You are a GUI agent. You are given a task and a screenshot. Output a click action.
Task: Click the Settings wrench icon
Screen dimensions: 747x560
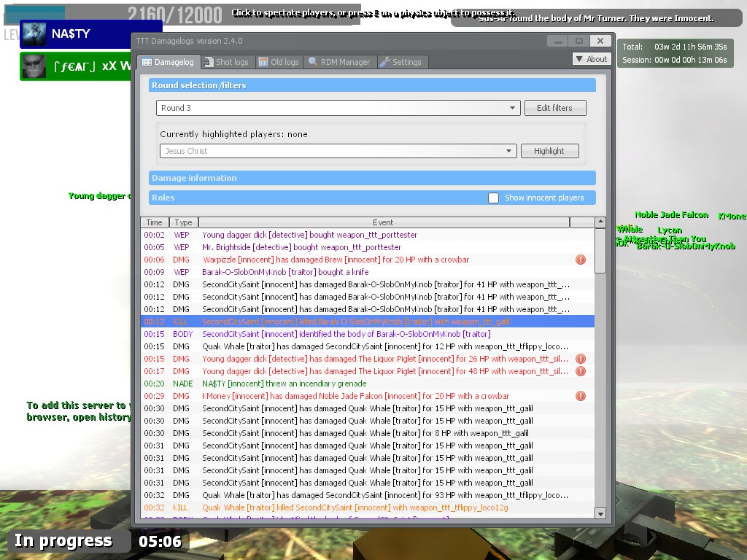click(384, 62)
